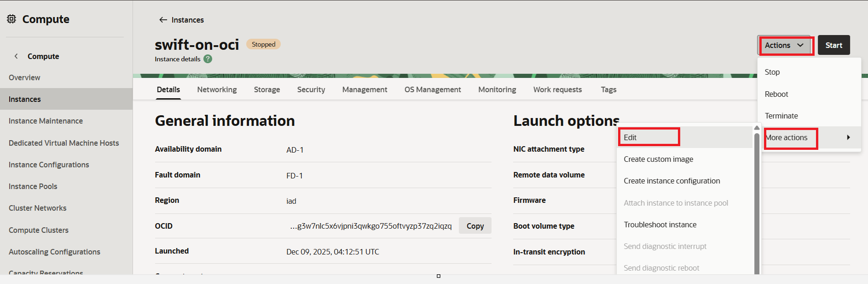This screenshot has height=284, width=868.
Task: Choose Edit from More actions submenu
Action: coord(685,137)
